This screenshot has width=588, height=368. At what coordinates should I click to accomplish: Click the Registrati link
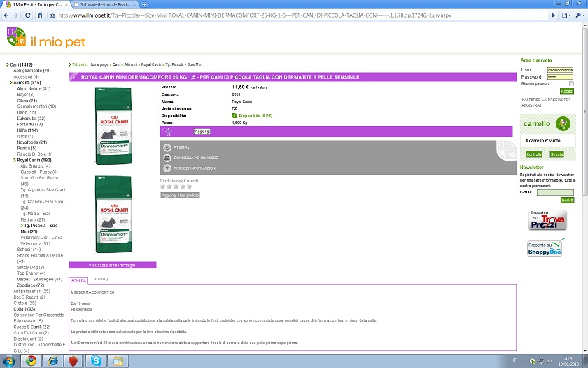(x=532, y=105)
